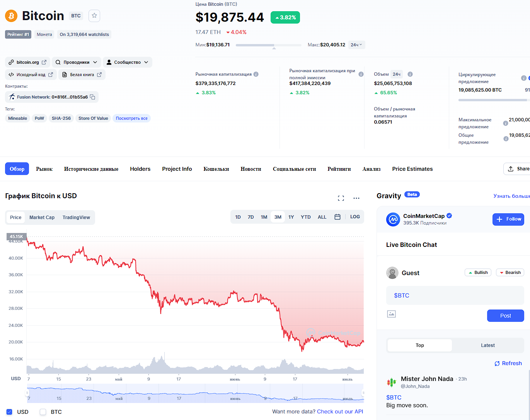Check the BTC currency checkbox
The width and height of the screenshot is (530, 420).
[43, 412]
